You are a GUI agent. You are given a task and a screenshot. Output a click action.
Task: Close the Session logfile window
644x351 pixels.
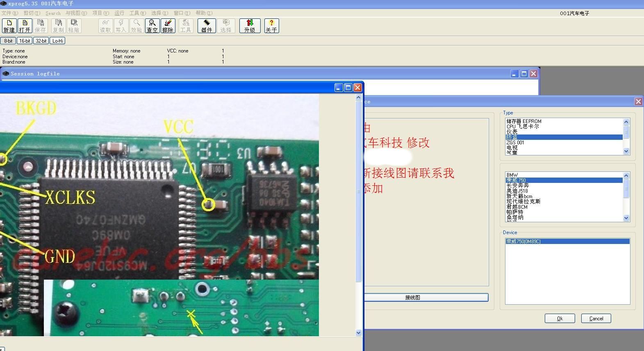coord(533,74)
